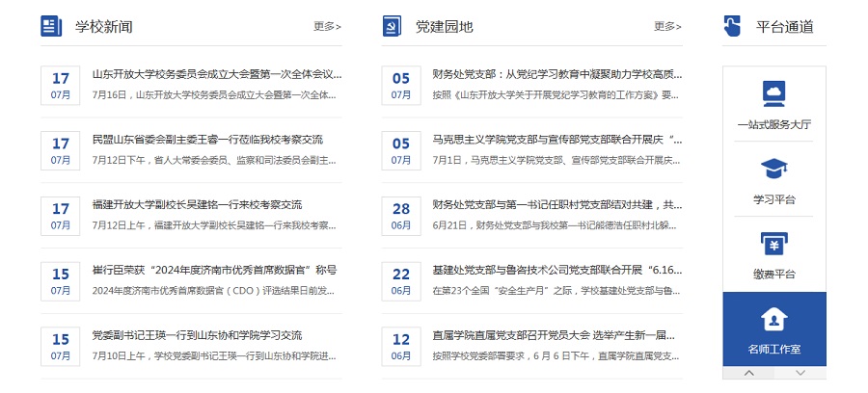
Task: Click the 28 06月 date box in 党建园地
Action: click(x=401, y=216)
